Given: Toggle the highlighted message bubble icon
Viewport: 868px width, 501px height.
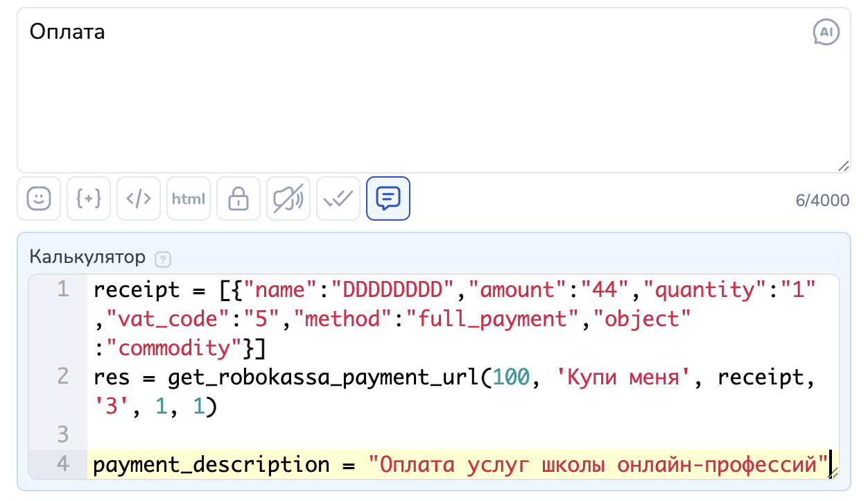Looking at the screenshot, I should 388,198.
